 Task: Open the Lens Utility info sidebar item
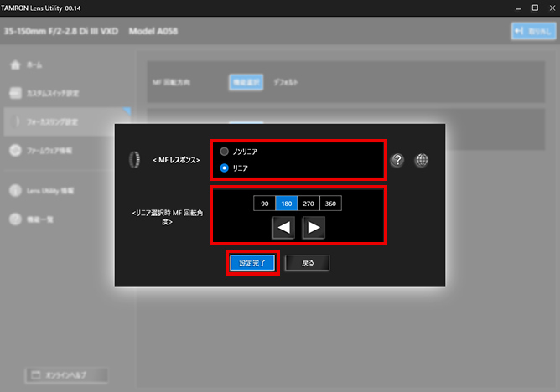(68, 191)
